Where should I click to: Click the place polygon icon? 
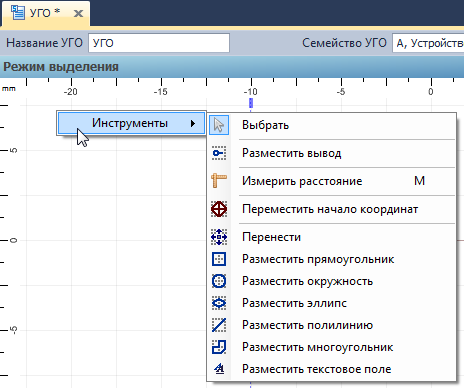[219, 347]
